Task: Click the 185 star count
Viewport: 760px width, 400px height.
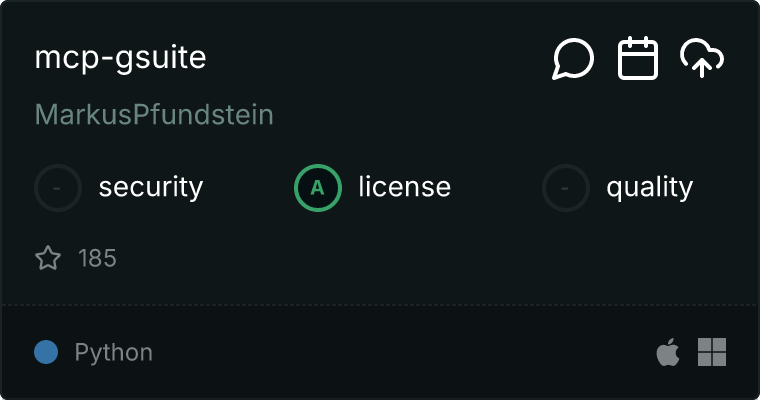Action: coord(97,259)
